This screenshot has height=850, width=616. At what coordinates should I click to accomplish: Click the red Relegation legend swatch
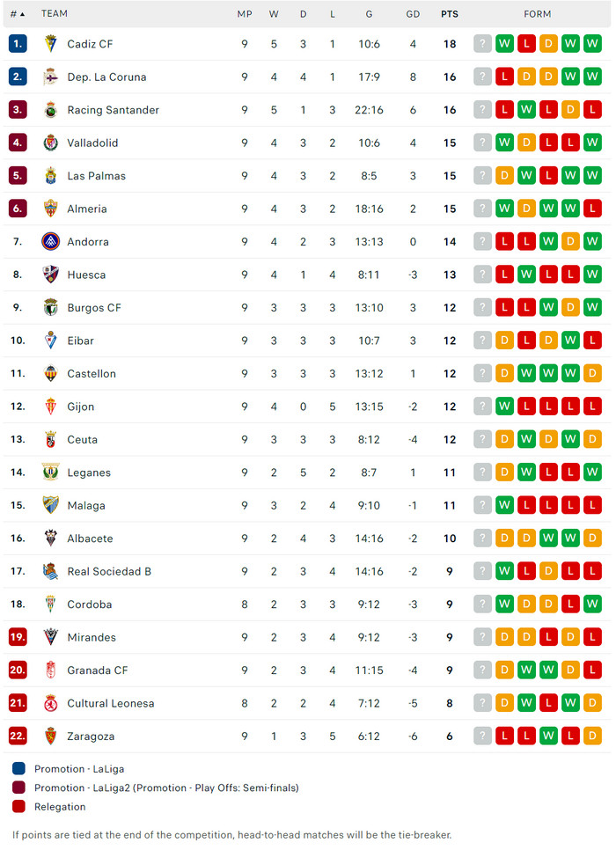19,807
